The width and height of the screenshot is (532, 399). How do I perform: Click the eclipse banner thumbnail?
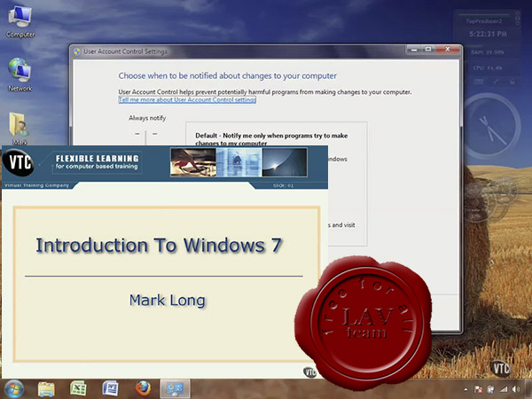285,162
